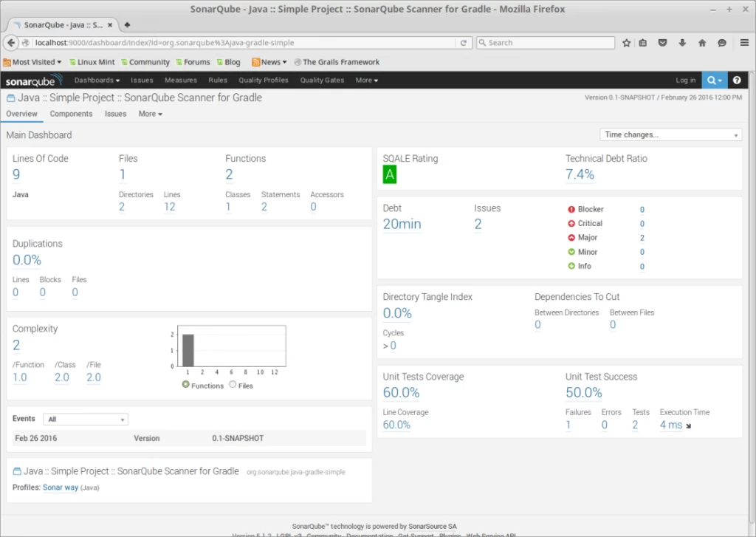Open Rules in the top navigation
The width and height of the screenshot is (756, 537).
(x=218, y=80)
